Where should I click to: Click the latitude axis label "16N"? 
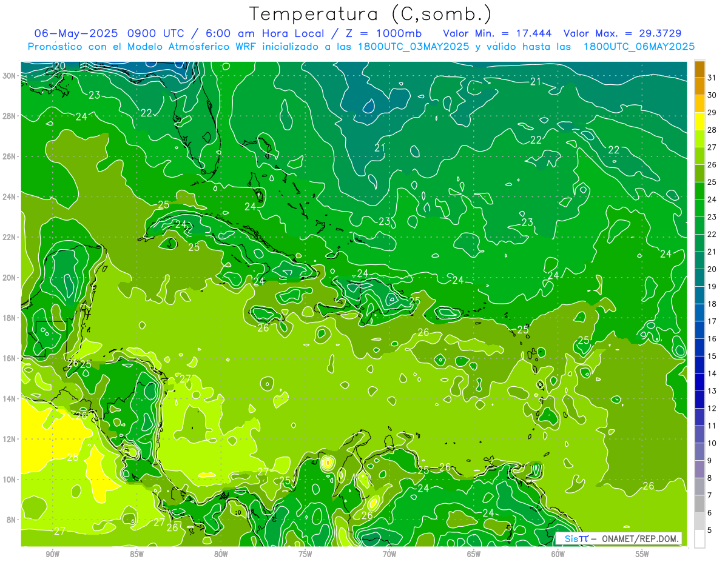pyautogui.click(x=9, y=358)
